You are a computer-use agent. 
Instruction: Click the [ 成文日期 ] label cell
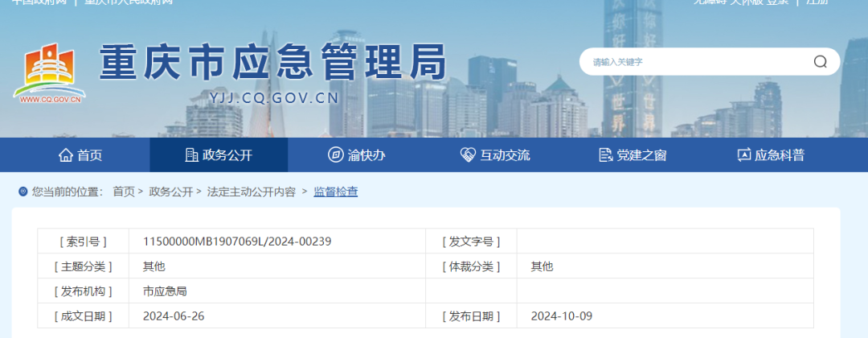[83, 315]
